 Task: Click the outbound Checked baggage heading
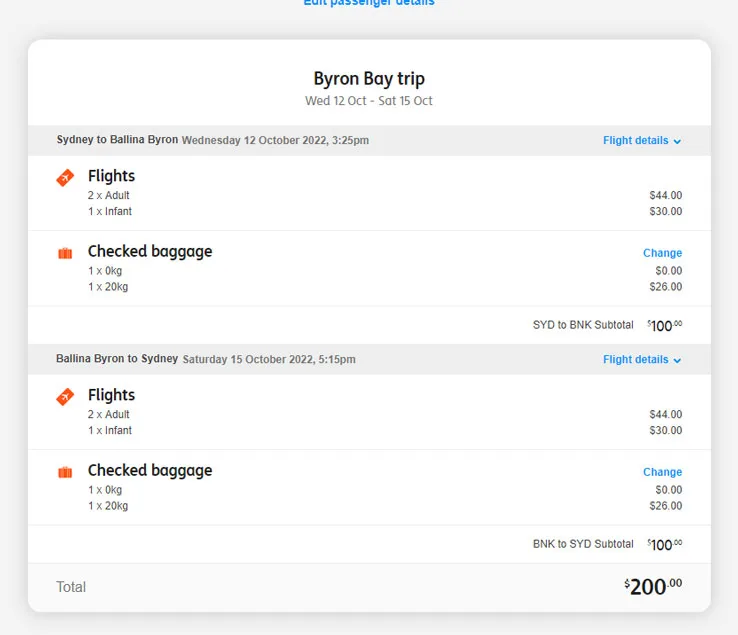tap(150, 251)
